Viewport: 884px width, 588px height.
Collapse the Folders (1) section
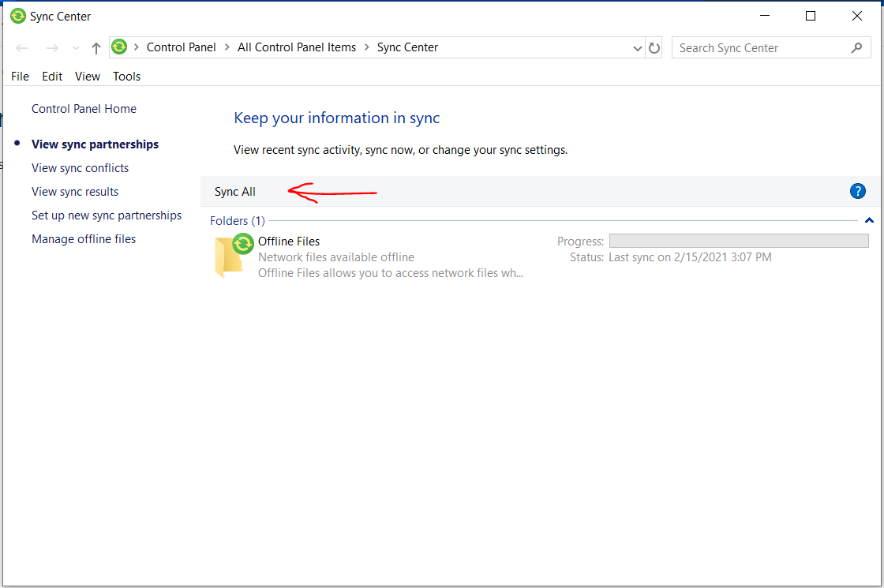(x=869, y=220)
